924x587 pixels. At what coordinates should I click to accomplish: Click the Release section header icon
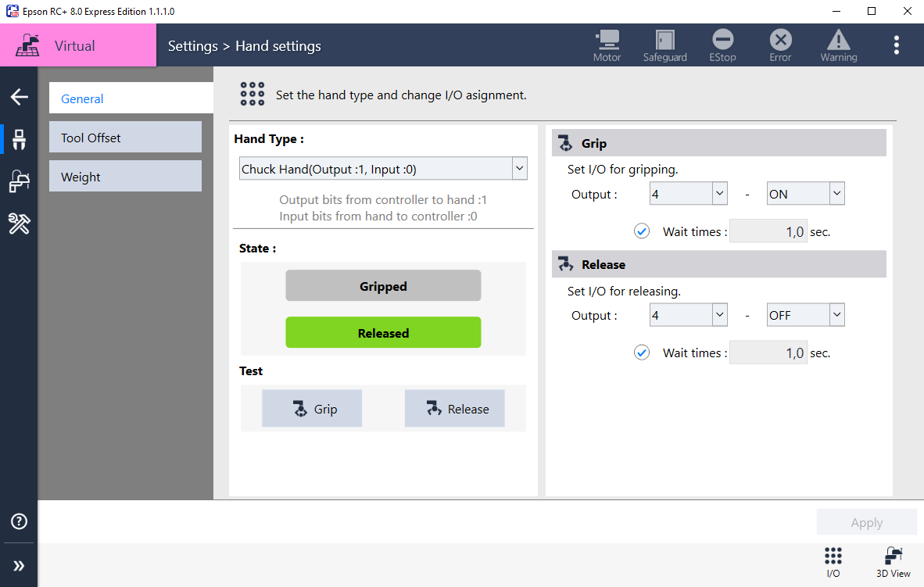click(566, 264)
